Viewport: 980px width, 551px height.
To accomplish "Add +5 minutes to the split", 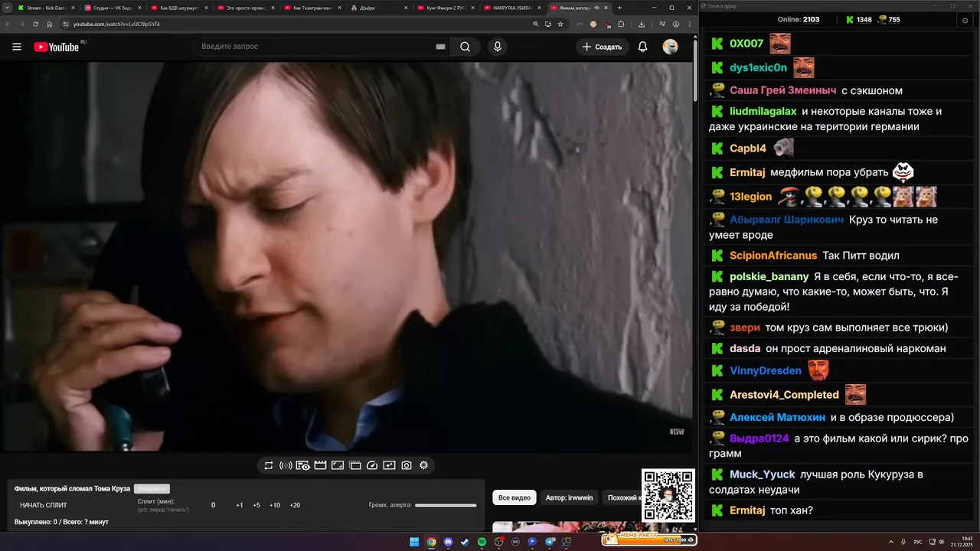I will click(256, 505).
